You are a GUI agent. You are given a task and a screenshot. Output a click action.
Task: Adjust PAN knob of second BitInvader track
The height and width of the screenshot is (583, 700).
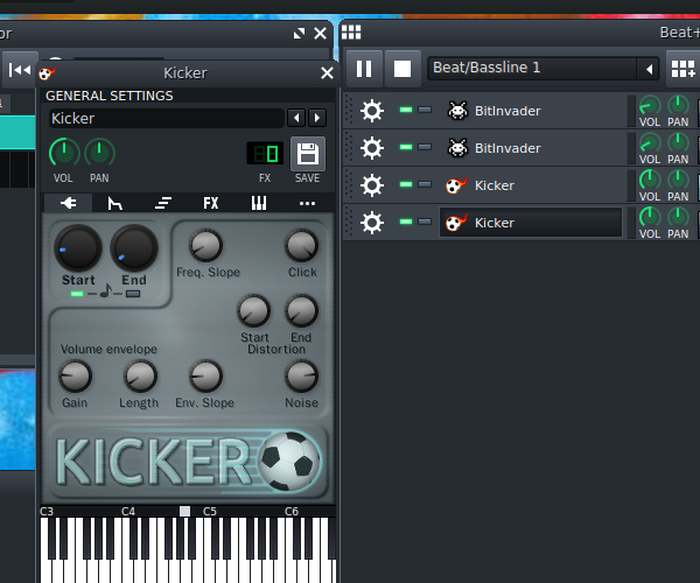click(x=678, y=143)
